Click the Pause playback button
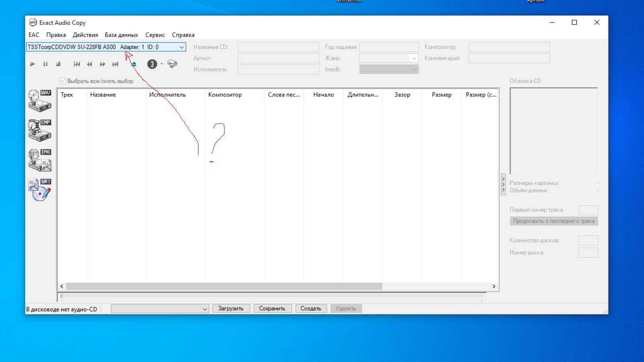Image resolution: width=644 pixels, height=362 pixels. (x=45, y=64)
